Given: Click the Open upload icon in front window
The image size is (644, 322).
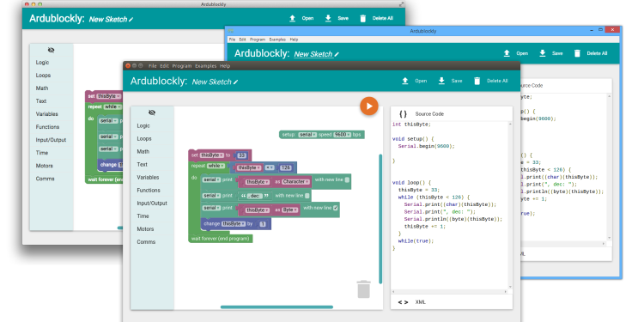Looking at the screenshot, I should click(x=405, y=81).
